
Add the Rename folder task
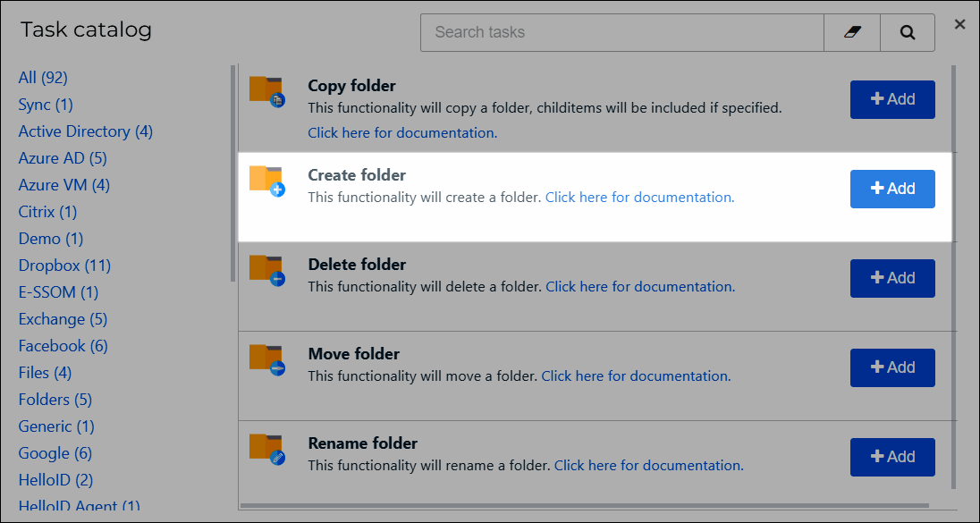(892, 457)
